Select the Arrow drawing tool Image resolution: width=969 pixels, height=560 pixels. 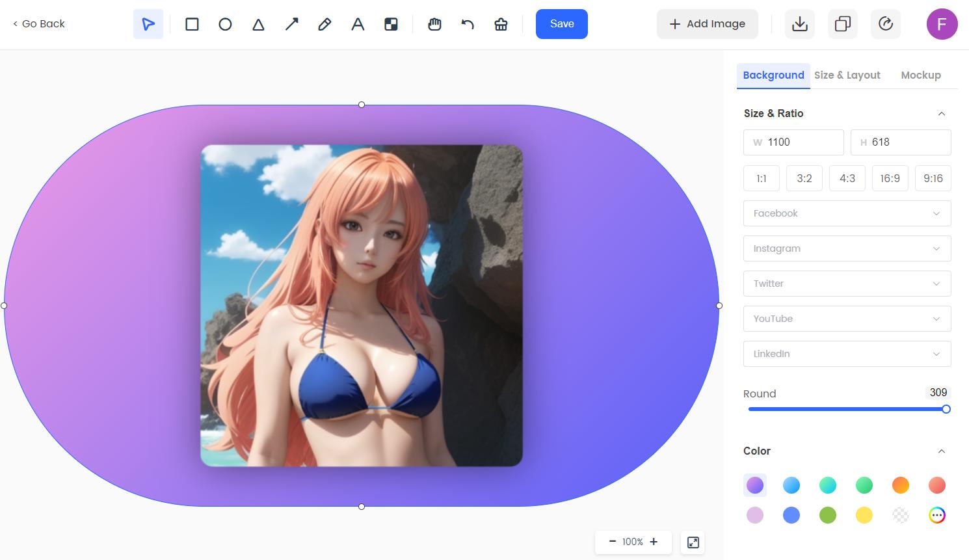pyautogui.click(x=291, y=24)
